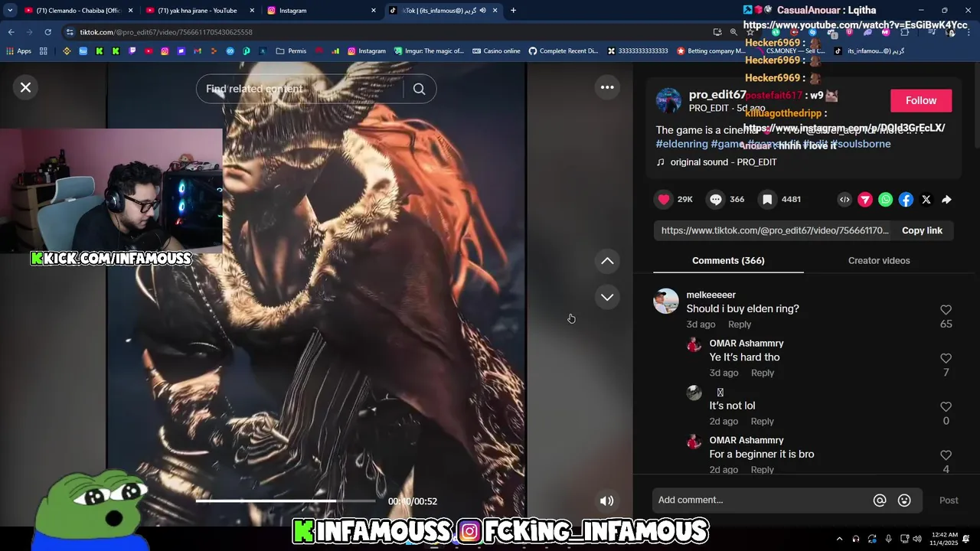Reload the page with the refresh icon
Image resolution: width=980 pixels, height=551 pixels.
point(47,32)
